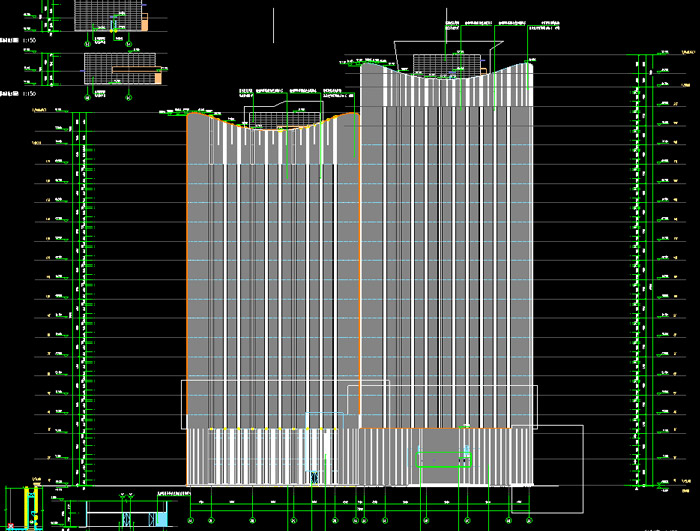The width and height of the screenshot is (700, 531).
Task: Pick the taller right tower's gray facade
Action: pyautogui.click(x=447, y=246)
